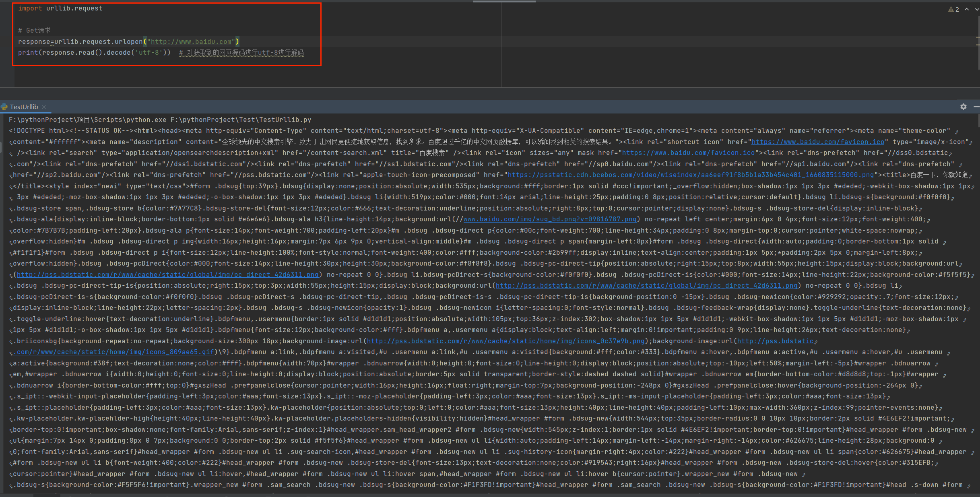Open the psstatic.cdn.bcebos.com wiseindex image link
The height and width of the screenshot is (497, 980).
click(691, 175)
